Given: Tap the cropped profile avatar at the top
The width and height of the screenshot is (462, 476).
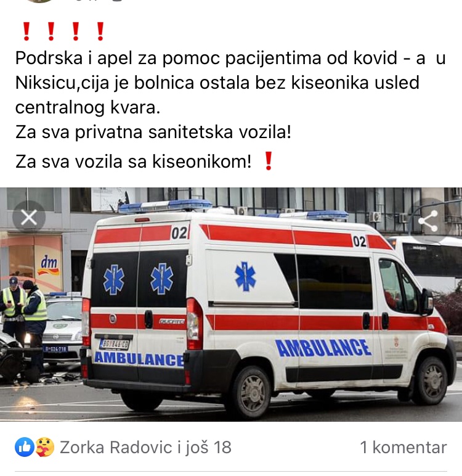Looking at the screenshot, I should (39, 1).
